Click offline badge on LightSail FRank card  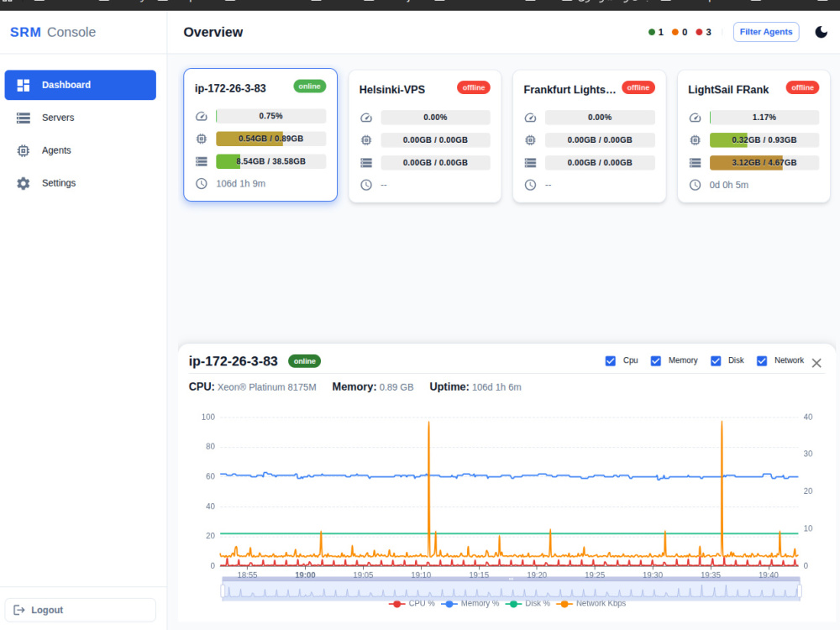[x=802, y=87]
